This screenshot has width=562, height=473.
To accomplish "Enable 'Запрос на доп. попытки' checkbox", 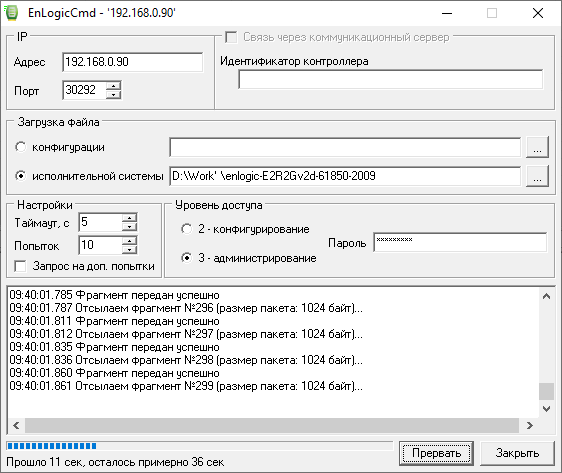I will tap(20, 266).
